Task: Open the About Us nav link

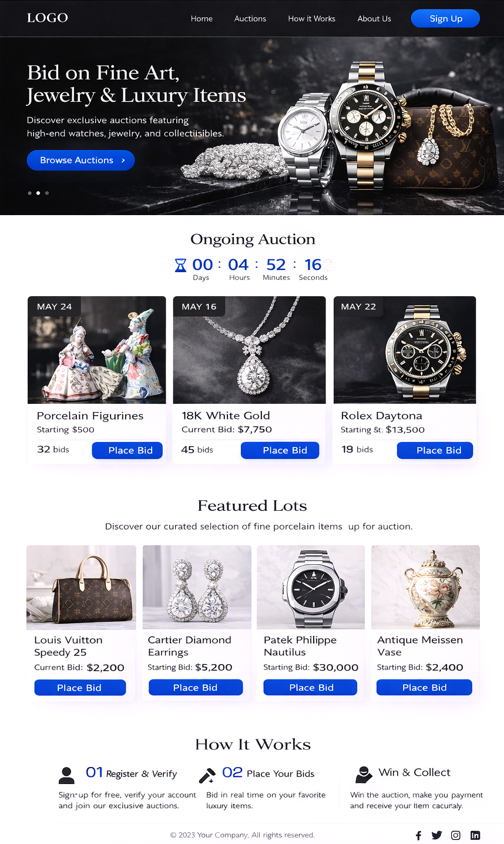Action: [x=374, y=19]
